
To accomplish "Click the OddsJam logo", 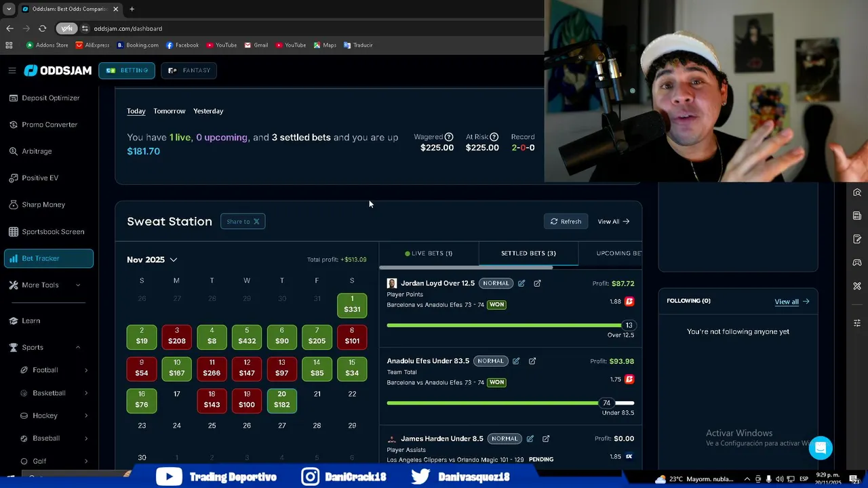I will (x=58, y=70).
